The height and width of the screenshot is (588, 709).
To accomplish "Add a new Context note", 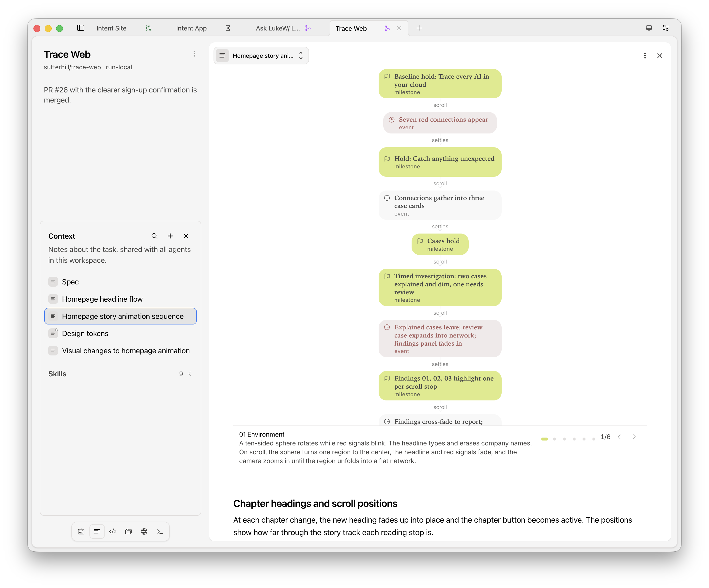I will click(170, 236).
